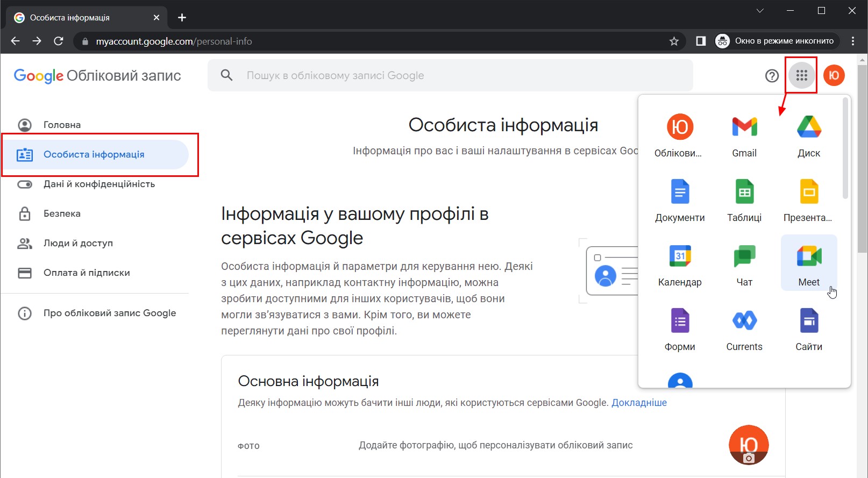
Task: Click the apps panel scrollbar
Action: point(845,148)
